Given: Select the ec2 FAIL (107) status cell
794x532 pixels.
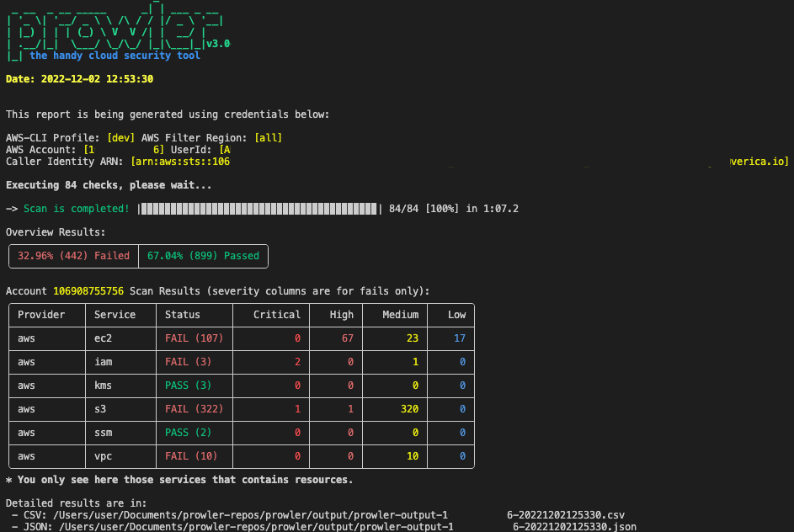Looking at the screenshot, I should [194, 338].
